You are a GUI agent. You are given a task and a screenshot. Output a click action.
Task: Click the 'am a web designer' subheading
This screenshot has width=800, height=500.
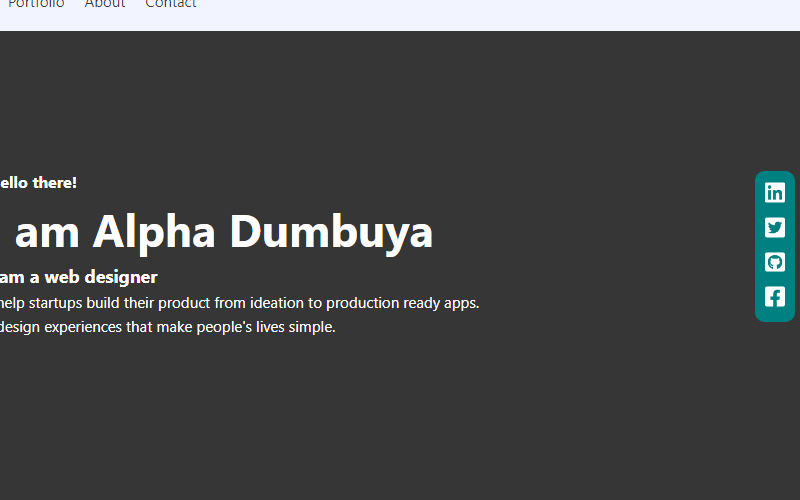coord(79,277)
